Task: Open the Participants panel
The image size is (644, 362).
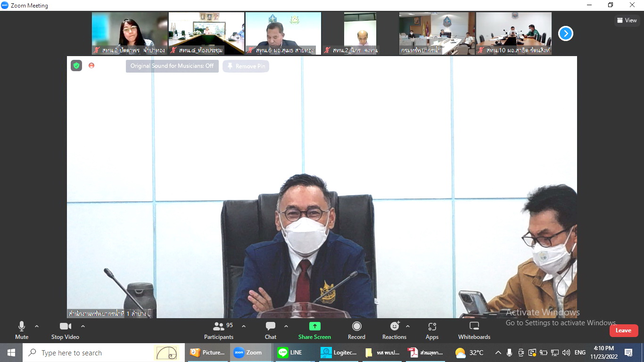Action: [x=219, y=330]
